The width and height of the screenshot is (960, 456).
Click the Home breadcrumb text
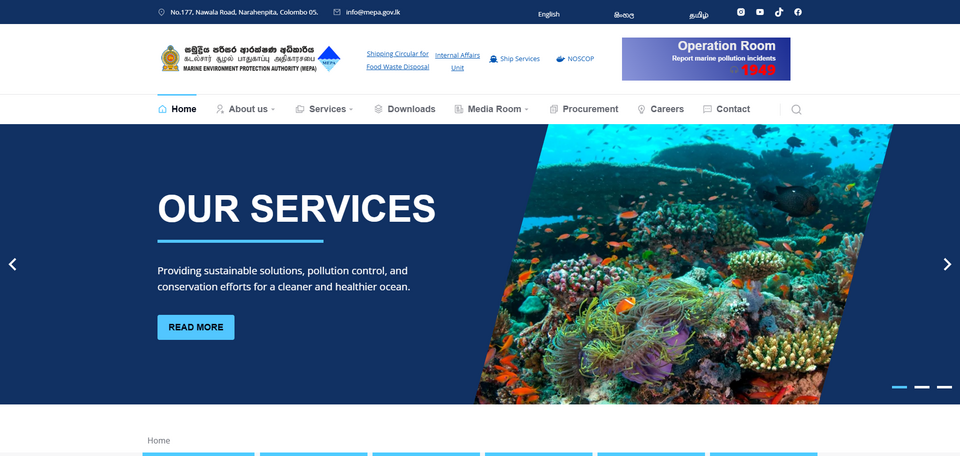159,441
